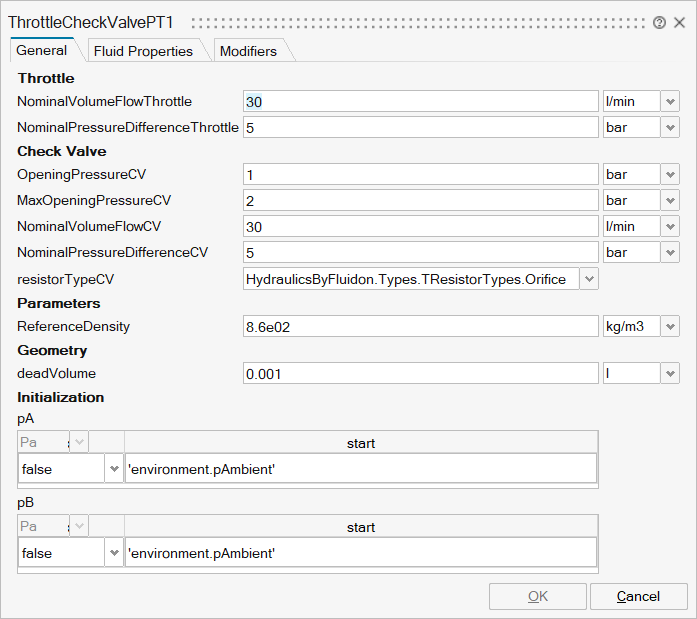Click the ReferenceDensity value field
The width and height of the screenshot is (697, 619).
pos(420,326)
